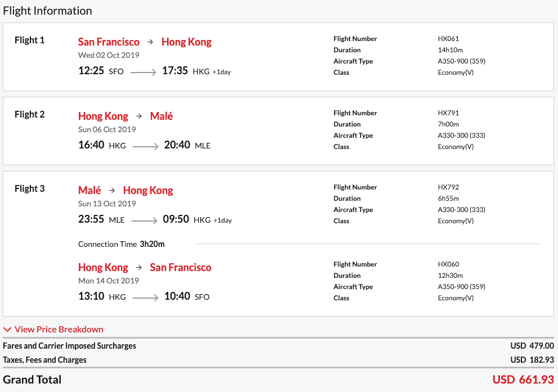Click flight number HX791
The image size is (558, 392).
click(448, 113)
